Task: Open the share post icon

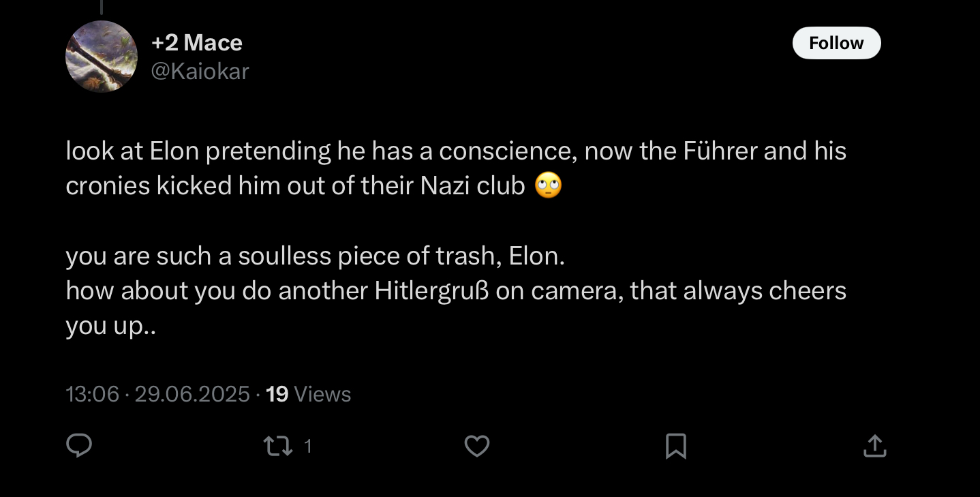Action: pos(874,446)
